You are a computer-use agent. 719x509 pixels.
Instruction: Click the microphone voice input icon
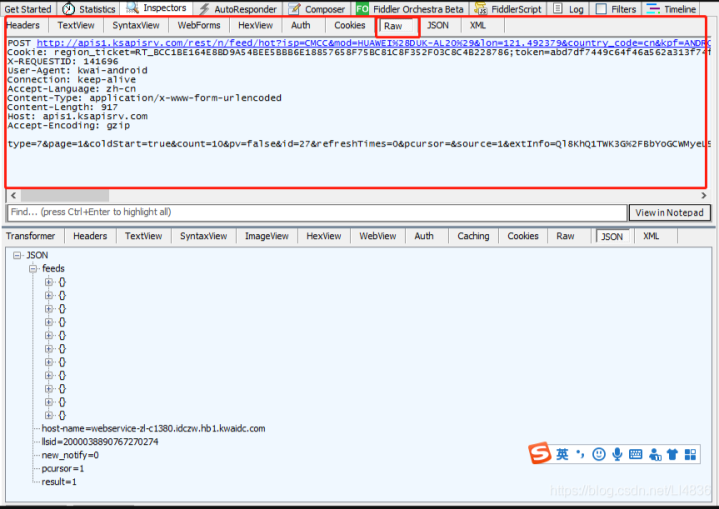coord(617,454)
